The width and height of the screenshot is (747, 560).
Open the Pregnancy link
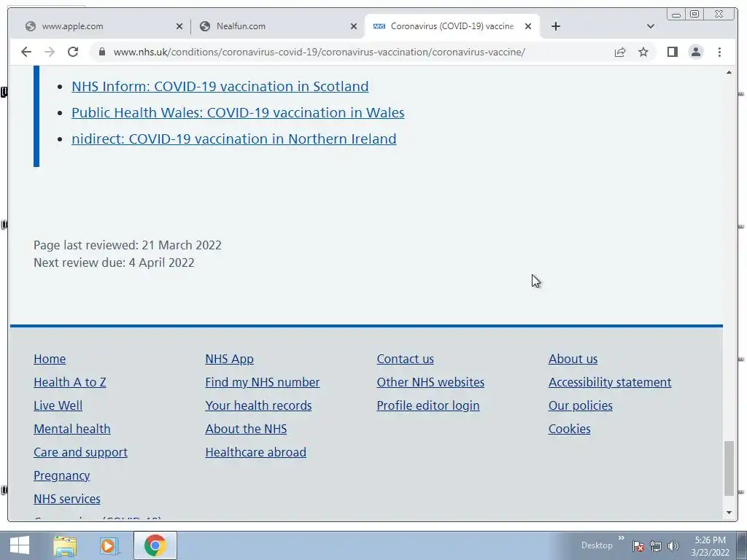tap(61, 475)
